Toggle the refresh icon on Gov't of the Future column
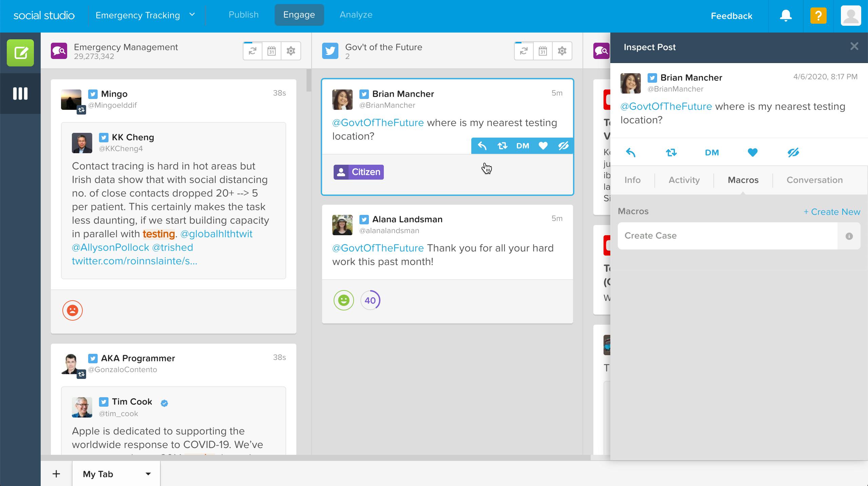Viewport: 868px width, 486px height. point(524,50)
